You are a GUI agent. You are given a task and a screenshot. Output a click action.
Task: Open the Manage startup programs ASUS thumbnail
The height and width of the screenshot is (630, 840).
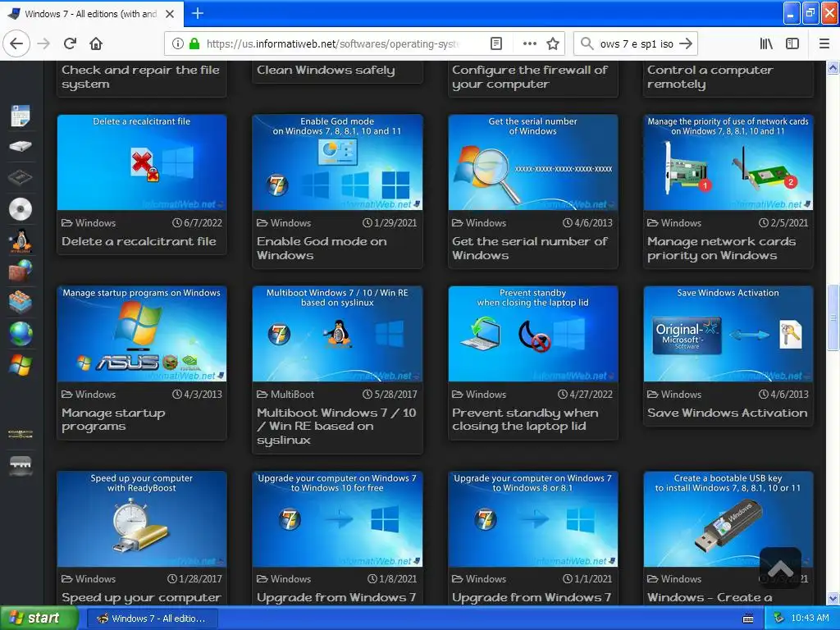tap(142, 334)
